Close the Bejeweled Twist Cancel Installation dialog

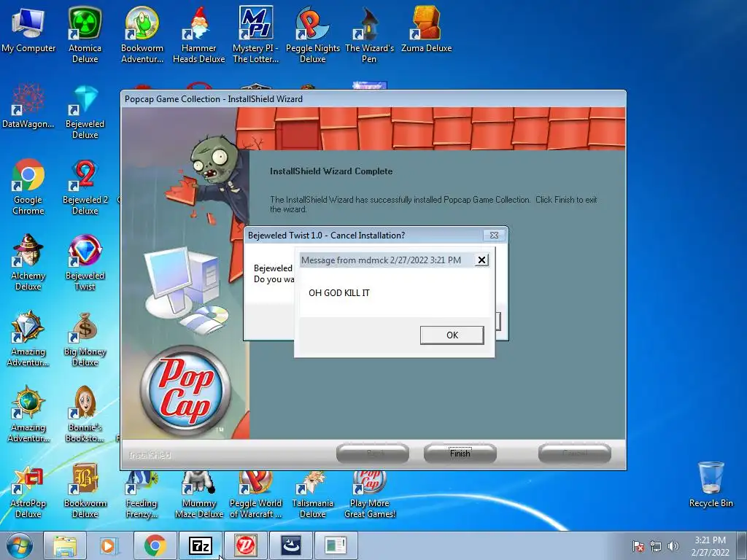(494, 236)
